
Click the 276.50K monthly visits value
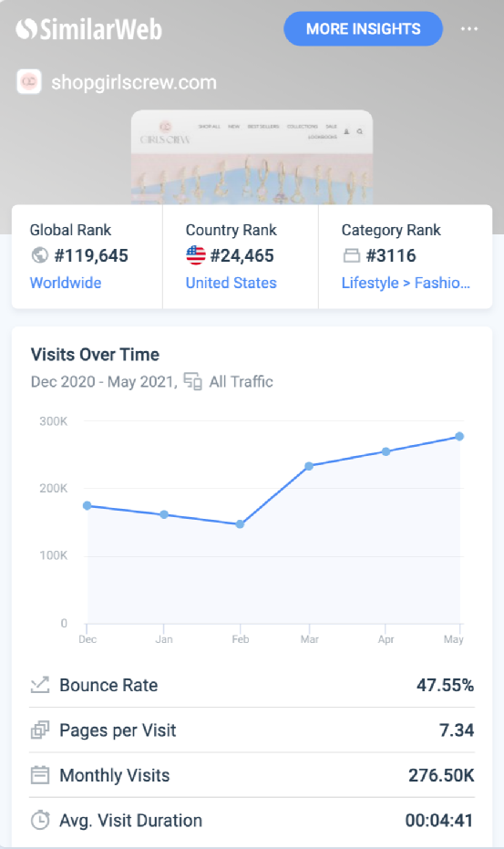click(x=441, y=775)
